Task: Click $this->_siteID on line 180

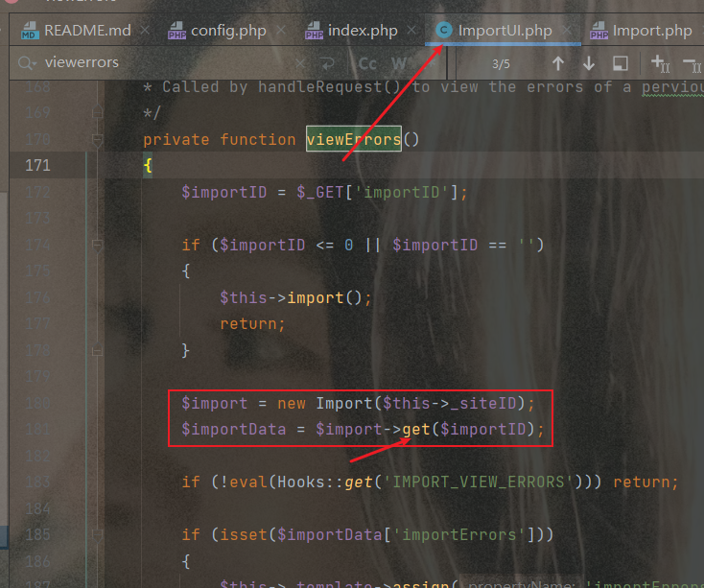Action: pos(450,403)
